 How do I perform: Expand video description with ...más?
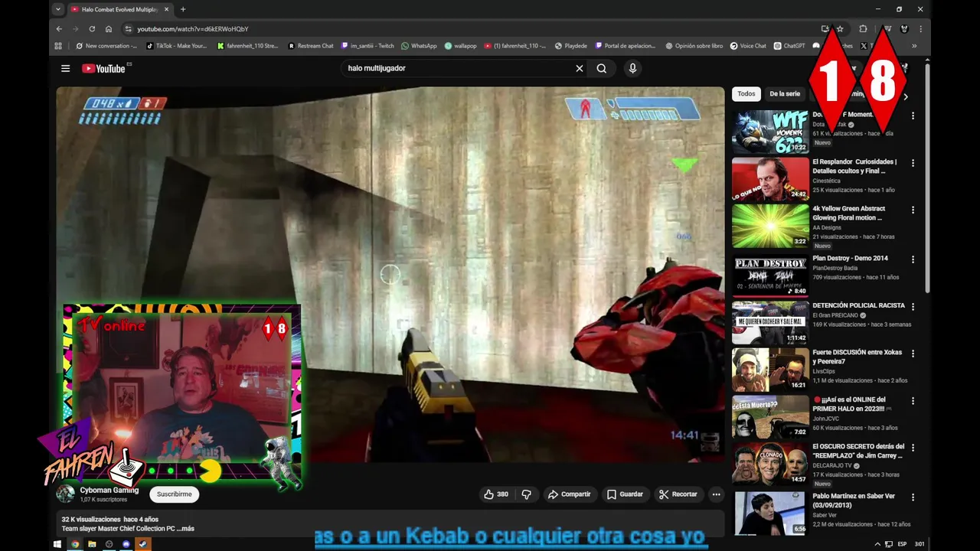tap(185, 529)
